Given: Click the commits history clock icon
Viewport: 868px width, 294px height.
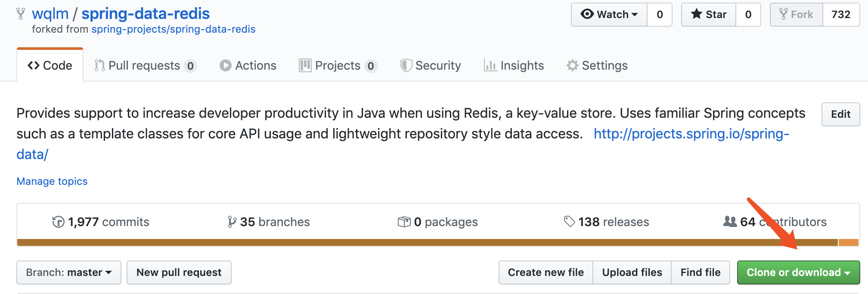Looking at the screenshot, I should pos(58,222).
